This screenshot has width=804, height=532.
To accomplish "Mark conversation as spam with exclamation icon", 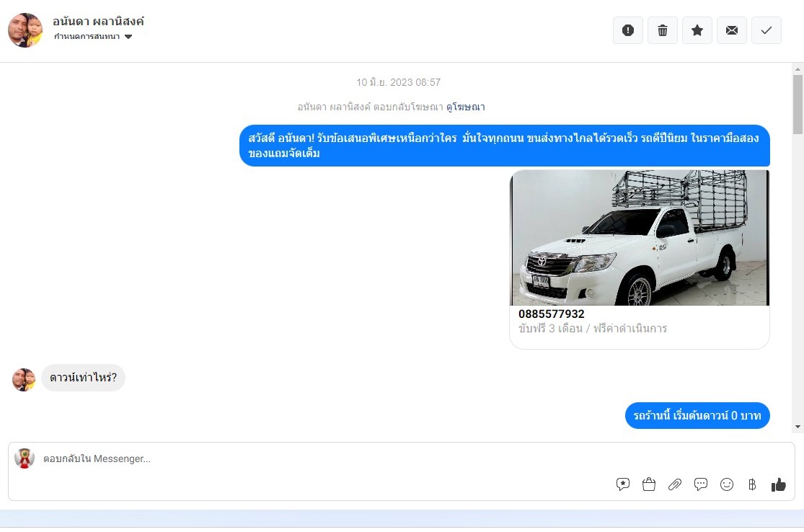I will (x=627, y=30).
